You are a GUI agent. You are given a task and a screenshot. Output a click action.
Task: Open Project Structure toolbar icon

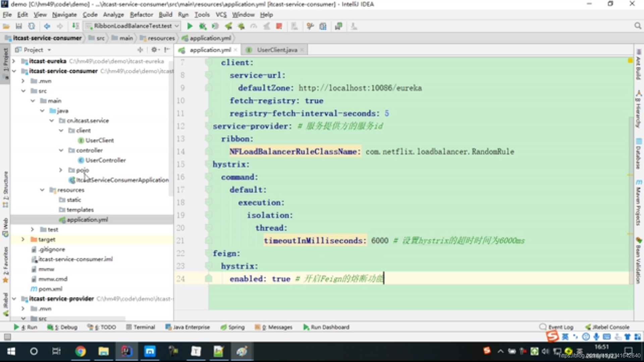point(323,26)
